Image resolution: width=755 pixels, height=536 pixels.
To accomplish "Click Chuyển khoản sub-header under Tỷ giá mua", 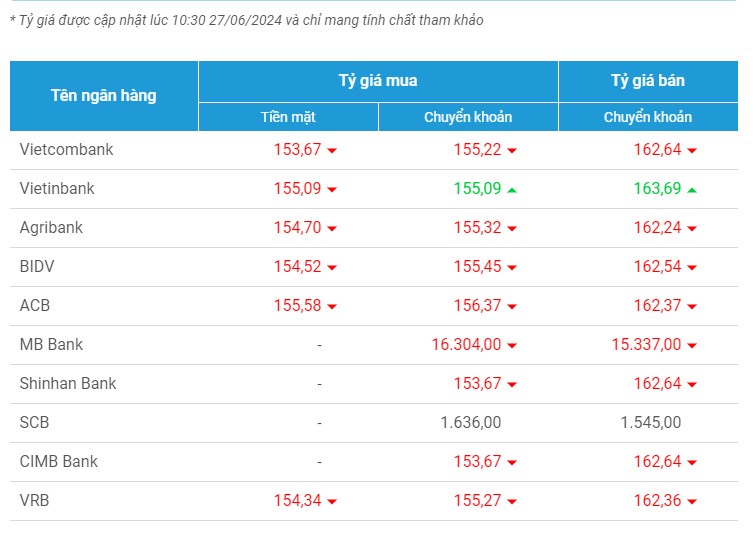I will [468, 117].
